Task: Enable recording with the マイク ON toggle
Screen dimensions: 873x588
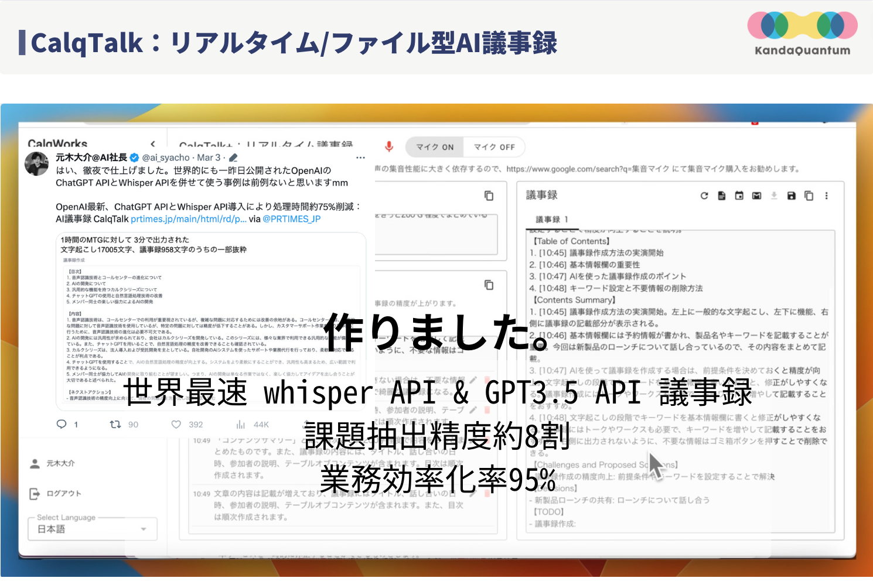Action: pyautogui.click(x=434, y=147)
